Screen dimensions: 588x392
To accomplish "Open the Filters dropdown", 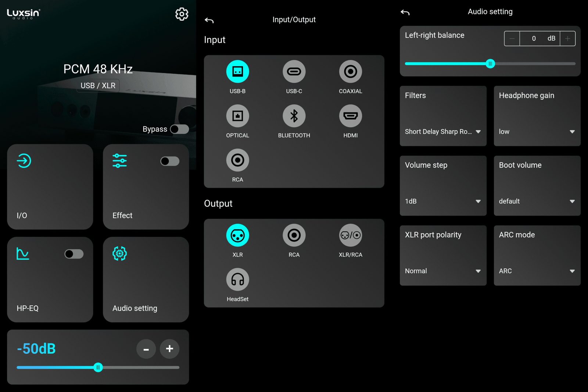I will pos(443,132).
